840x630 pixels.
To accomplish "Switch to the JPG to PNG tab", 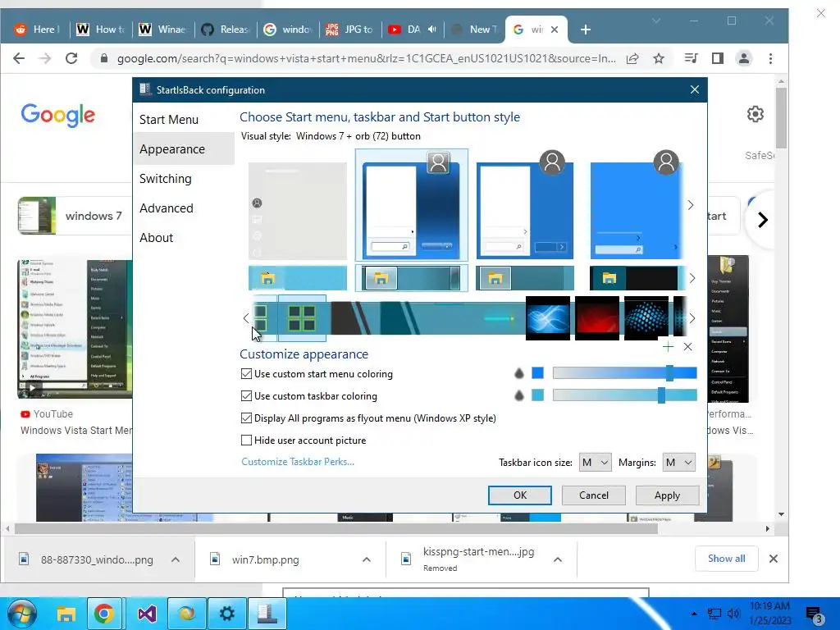I will coord(351,30).
